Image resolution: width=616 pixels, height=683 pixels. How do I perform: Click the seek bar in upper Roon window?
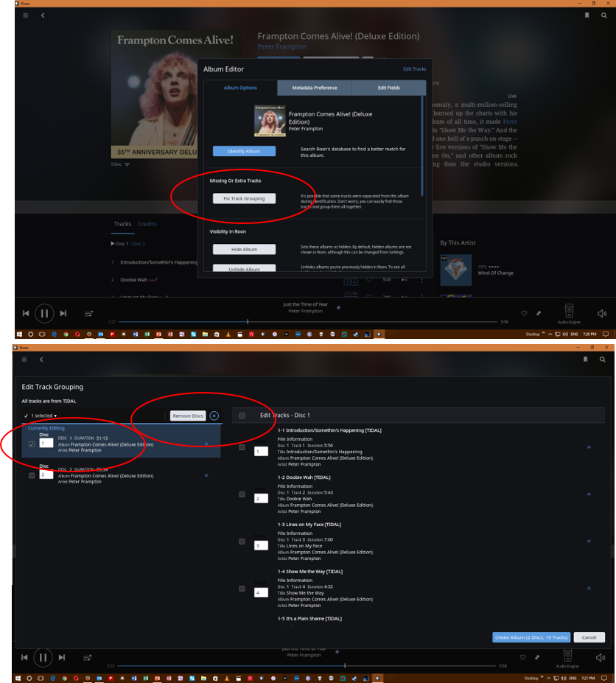[307, 322]
